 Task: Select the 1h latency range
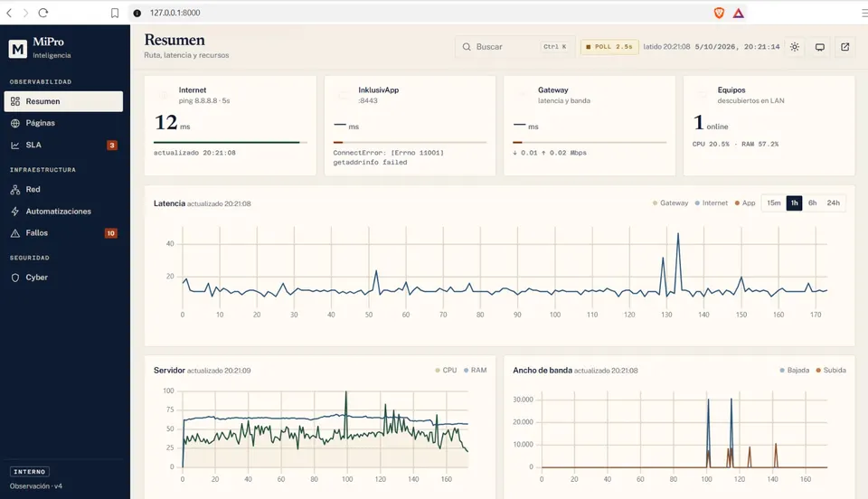click(x=794, y=203)
